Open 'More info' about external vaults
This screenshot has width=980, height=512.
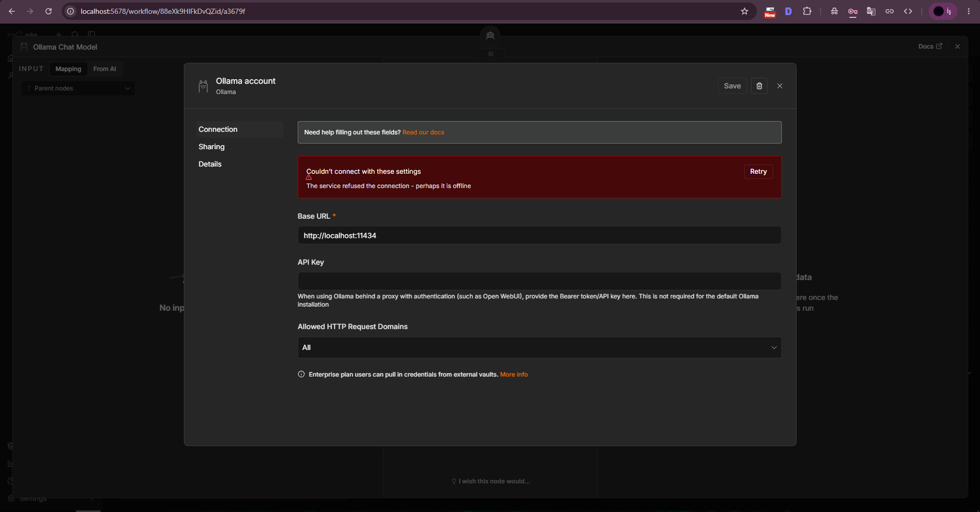[514, 375]
